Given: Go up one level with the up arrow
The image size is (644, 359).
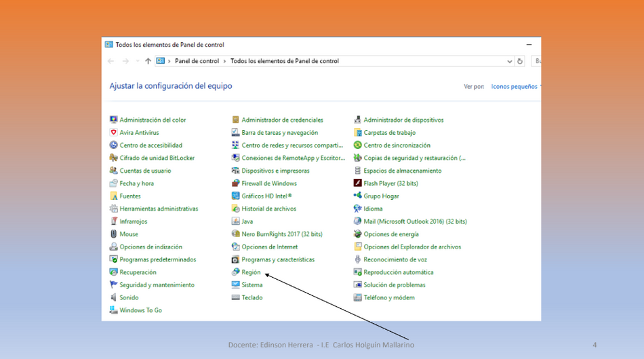Looking at the screenshot, I should [x=148, y=61].
